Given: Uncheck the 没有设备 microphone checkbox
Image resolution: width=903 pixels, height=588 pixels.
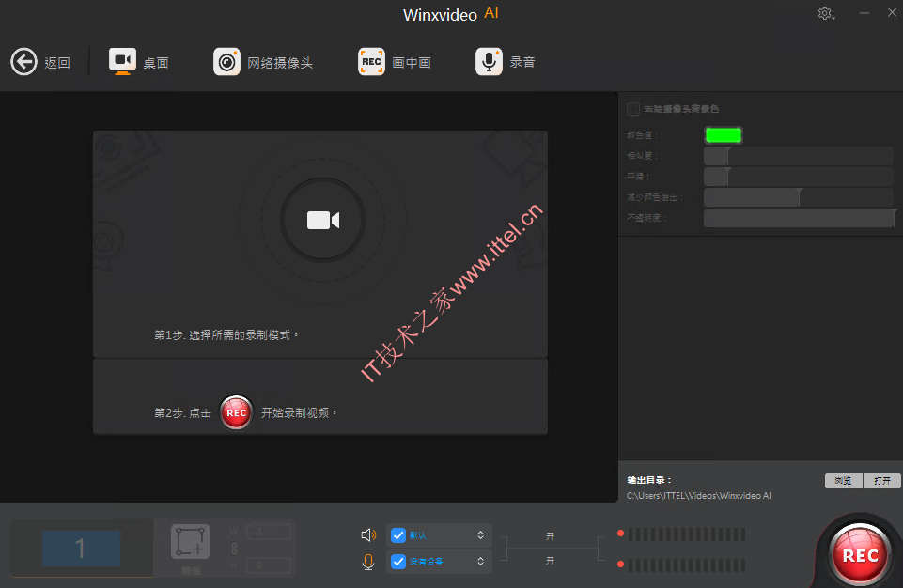Looking at the screenshot, I should pos(398,562).
